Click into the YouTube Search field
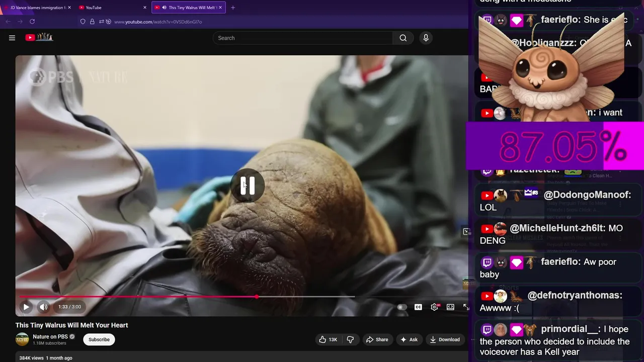The width and height of the screenshot is (644, 362). coord(303,38)
